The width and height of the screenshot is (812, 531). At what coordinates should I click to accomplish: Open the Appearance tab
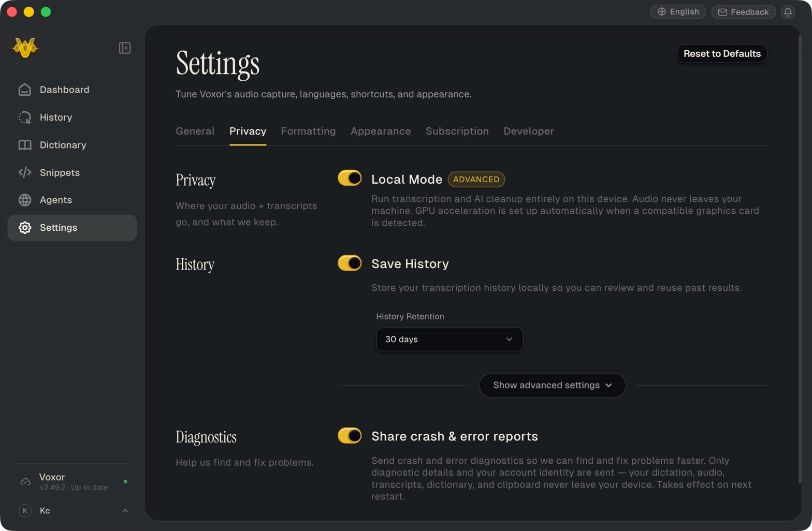(x=381, y=131)
